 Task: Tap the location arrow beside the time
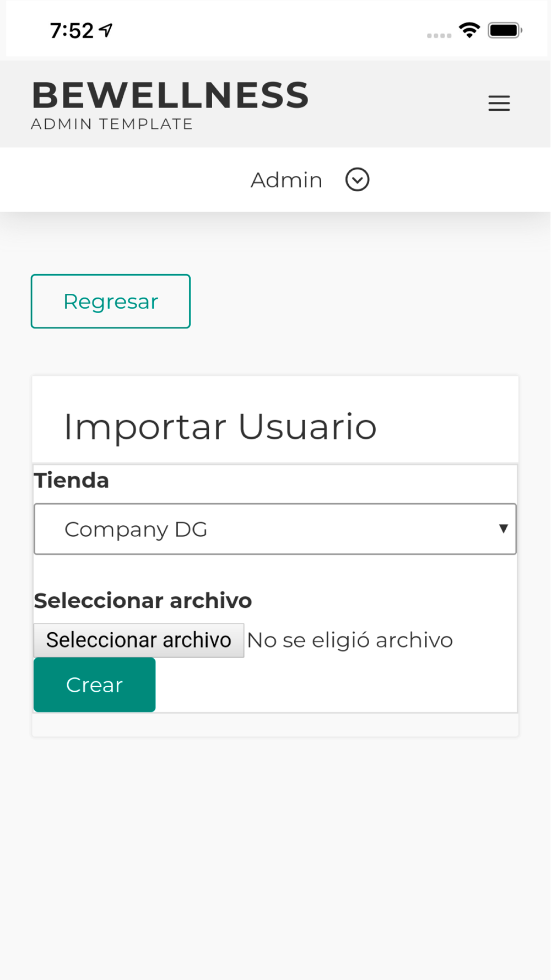click(106, 30)
